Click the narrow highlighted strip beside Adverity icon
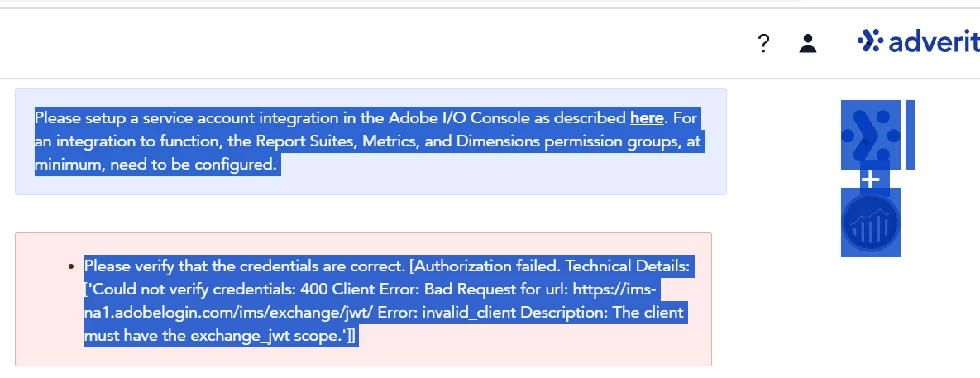 pyautogui.click(x=910, y=134)
